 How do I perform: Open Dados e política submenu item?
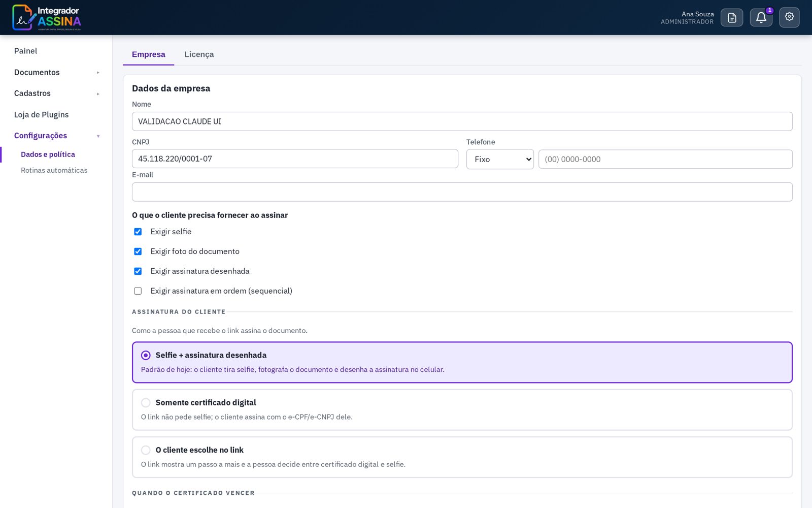click(48, 154)
